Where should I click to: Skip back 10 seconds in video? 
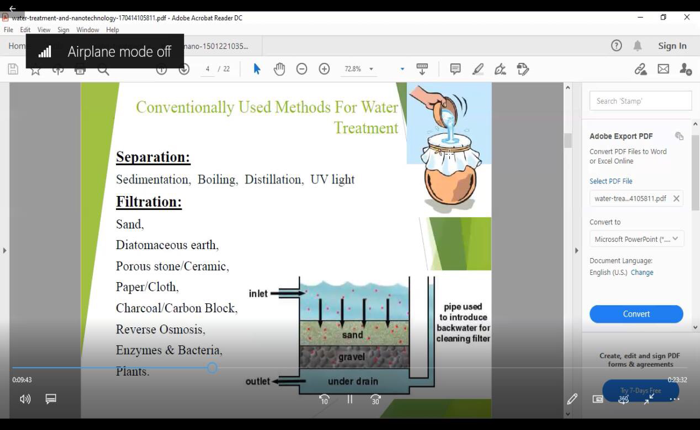click(x=324, y=399)
